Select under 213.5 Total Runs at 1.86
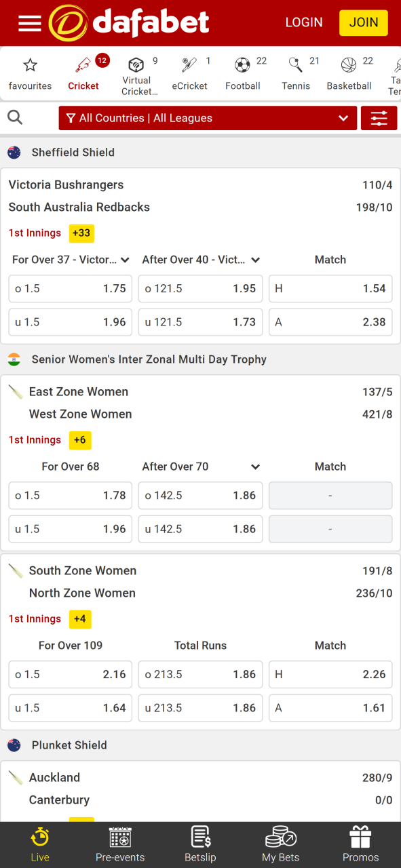401x868 pixels. pos(200,707)
